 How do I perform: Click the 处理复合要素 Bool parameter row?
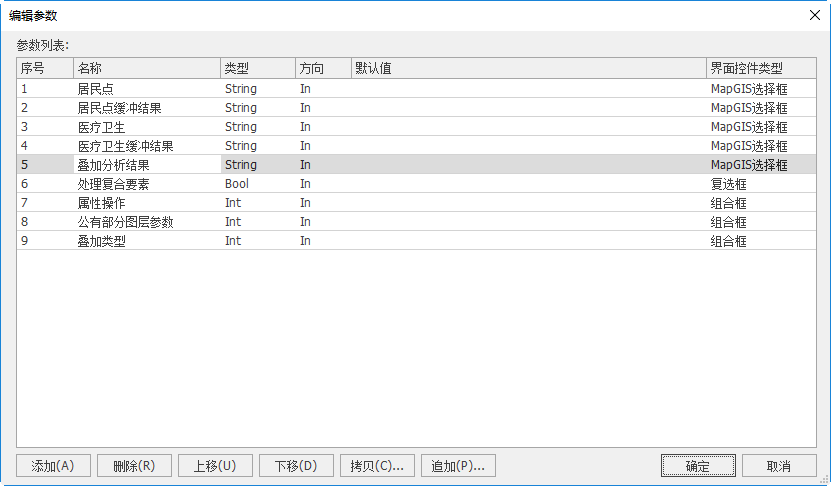(x=113, y=184)
